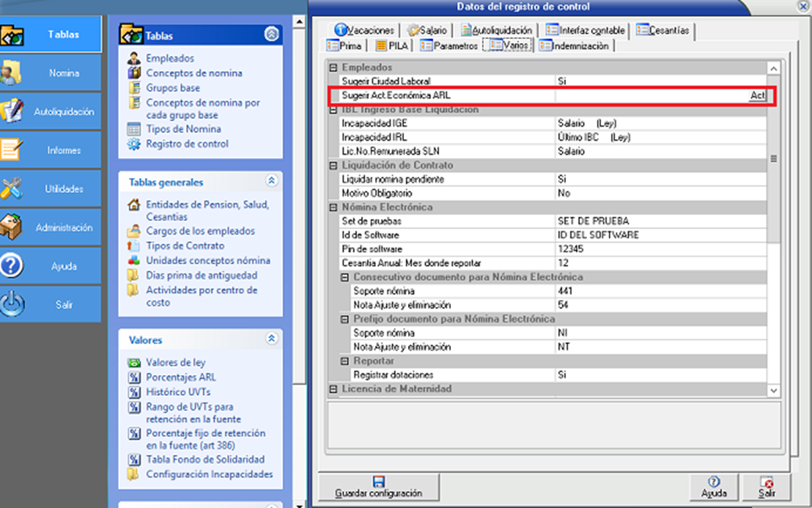
Task: Collapse the Nómina Electrónica group
Action: pos(334,207)
